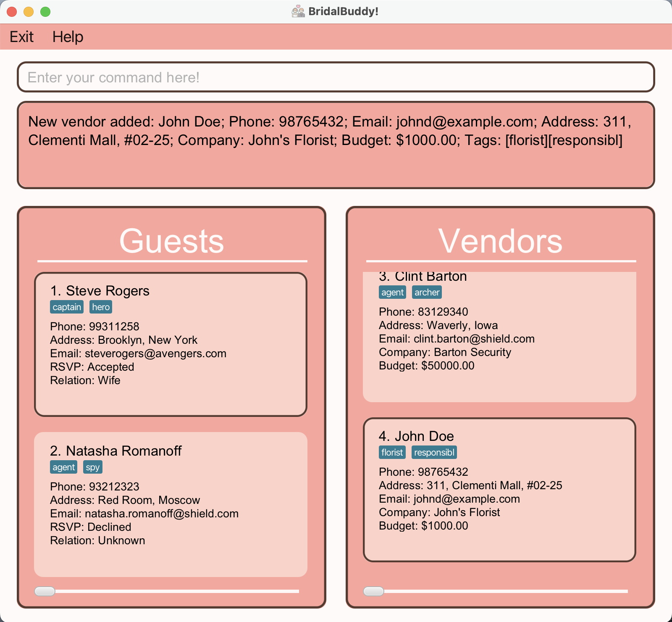
Task: Focus the command input field
Action: click(336, 77)
